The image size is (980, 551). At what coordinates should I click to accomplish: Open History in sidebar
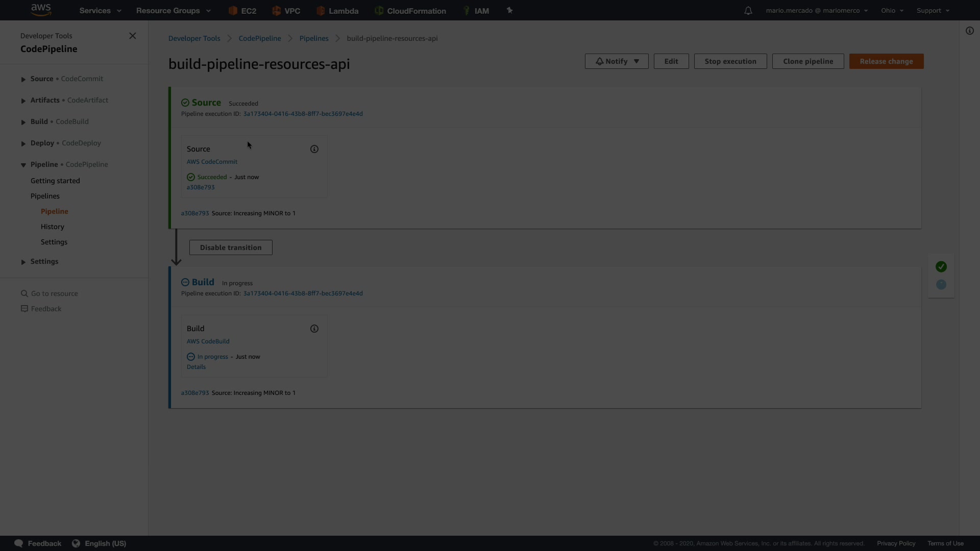53,227
